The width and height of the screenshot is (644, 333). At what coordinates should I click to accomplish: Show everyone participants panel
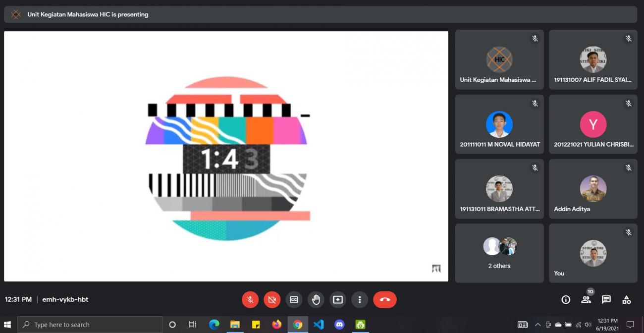click(586, 300)
